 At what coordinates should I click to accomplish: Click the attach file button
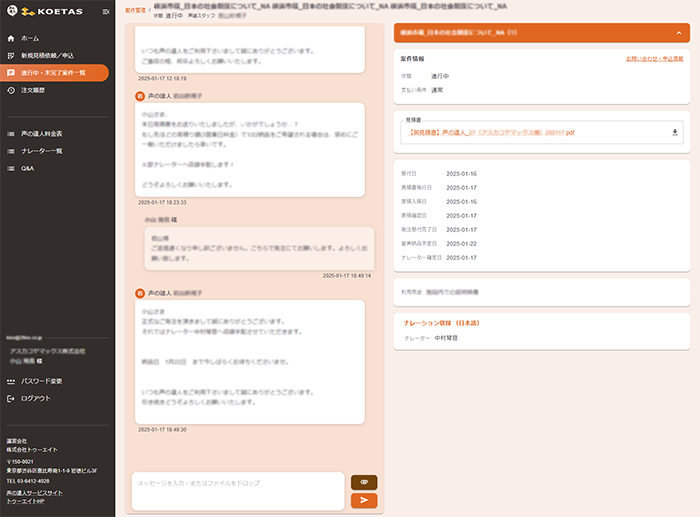point(364,482)
